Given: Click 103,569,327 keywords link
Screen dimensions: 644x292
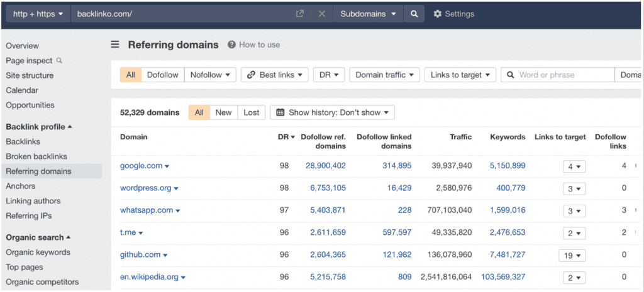Looking at the screenshot, I should pyautogui.click(x=504, y=277).
